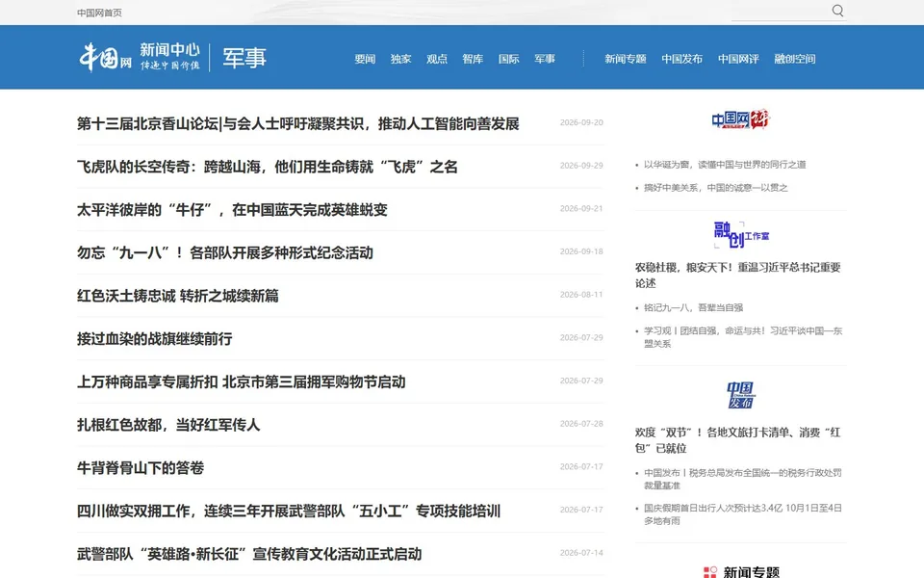This screenshot has width=924, height=578.
Task: Open article 牛背脊骨山下的答卷
Action: 141,468
